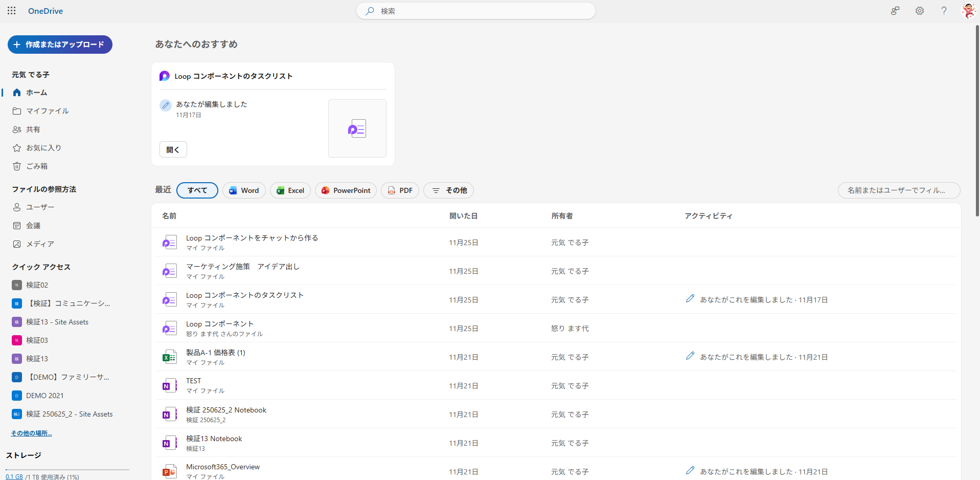Click the settings gear icon
The width and height of the screenshot is (980, 480).
point(919,11)
